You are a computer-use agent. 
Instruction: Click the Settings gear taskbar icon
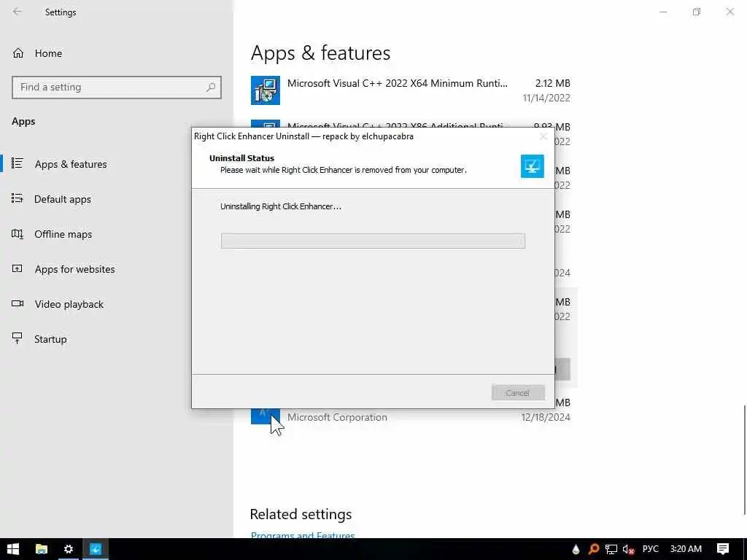[68, 549]
